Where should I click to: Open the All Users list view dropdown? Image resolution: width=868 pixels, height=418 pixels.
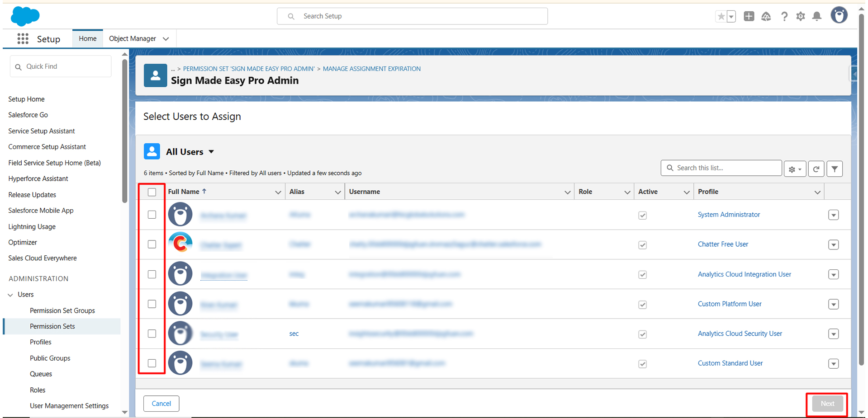coord(211,152)
